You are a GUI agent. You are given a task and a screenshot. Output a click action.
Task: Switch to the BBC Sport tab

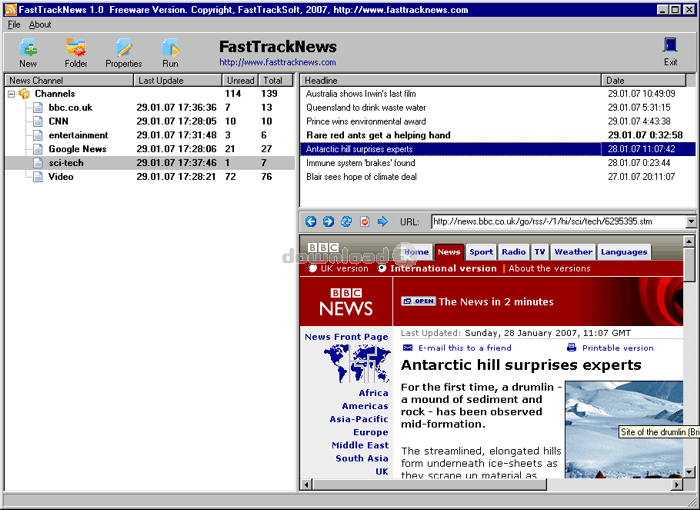tap(481, 252)
